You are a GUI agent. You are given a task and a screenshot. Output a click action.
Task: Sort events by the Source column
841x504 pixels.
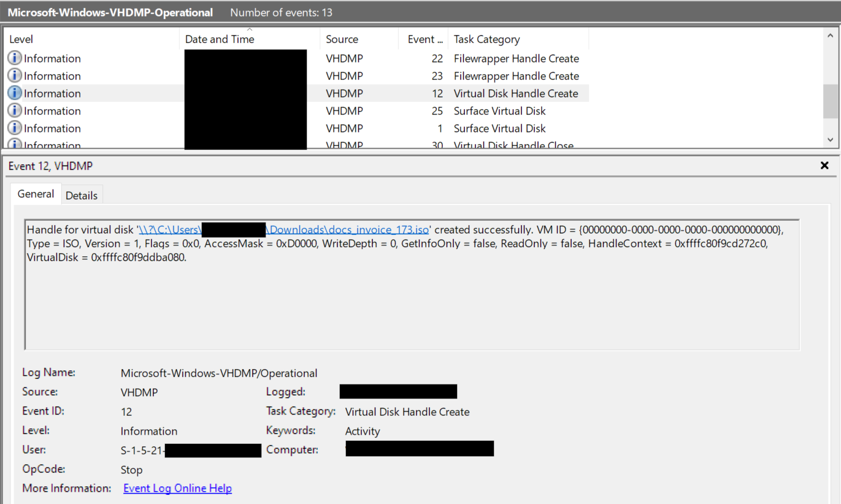click(x=359, y=39)
